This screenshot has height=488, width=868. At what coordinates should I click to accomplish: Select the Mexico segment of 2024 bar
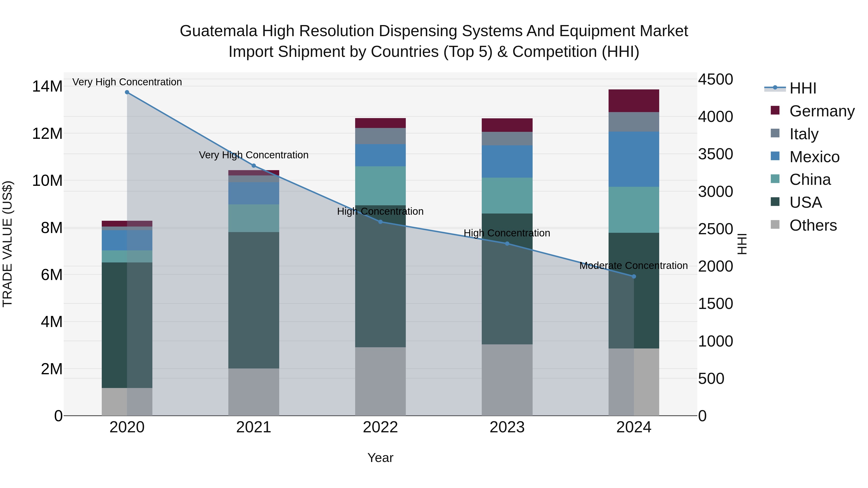coord(634,159)
